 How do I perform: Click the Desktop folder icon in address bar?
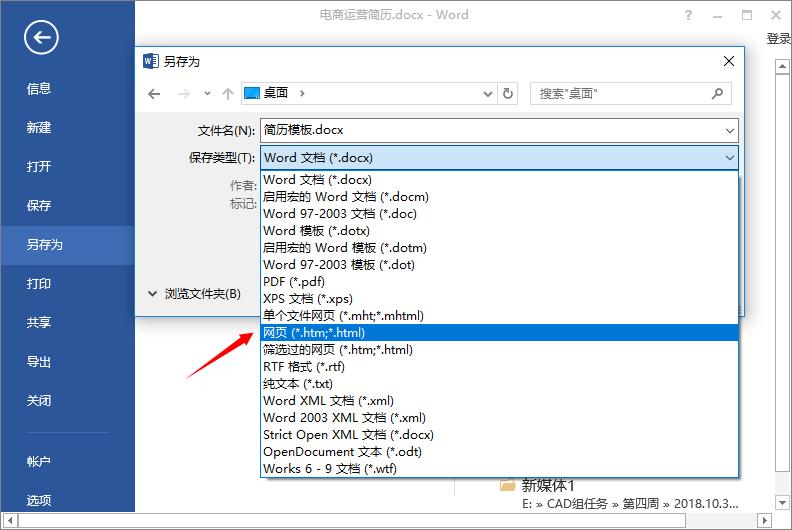coord(252,93)
